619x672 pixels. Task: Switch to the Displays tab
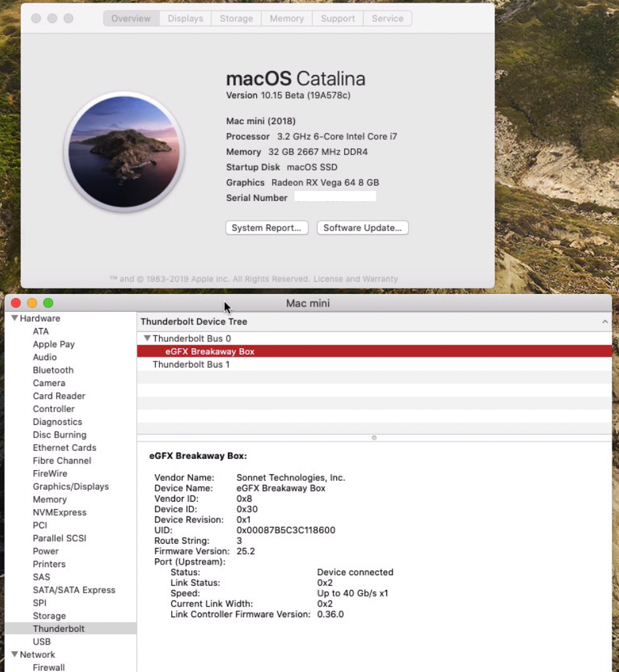(185, 19)
